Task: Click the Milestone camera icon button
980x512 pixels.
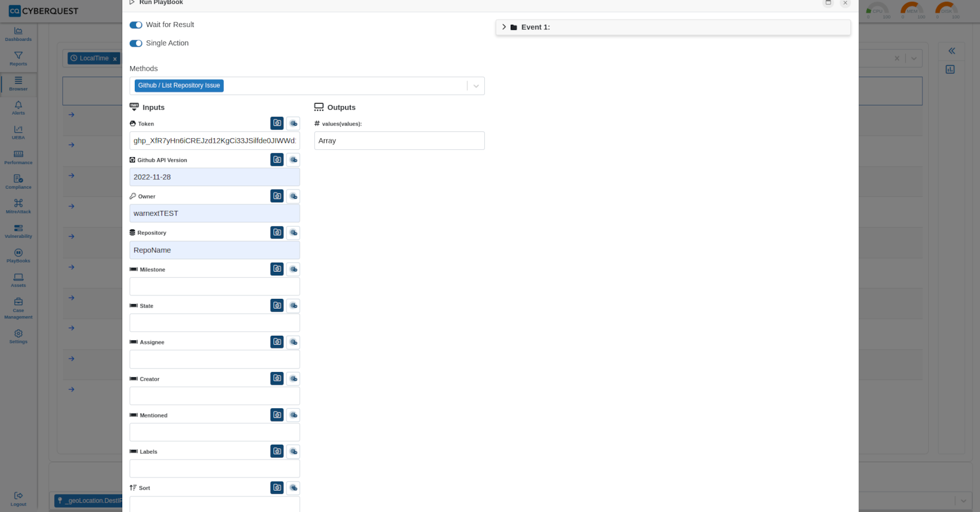Action: [x=277, y=269]
